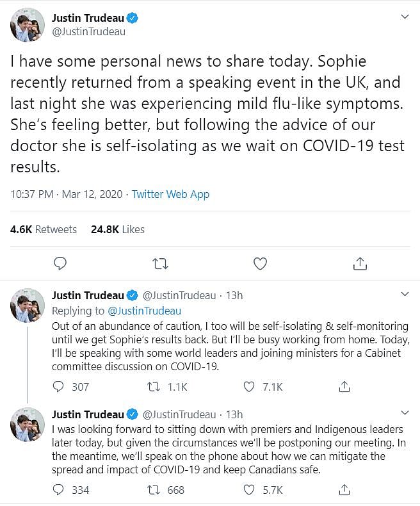Like the reply with 5.7K likes
The height and width of the screenshot is (506, 420).
pyautogui.click(x=250, y=490)
